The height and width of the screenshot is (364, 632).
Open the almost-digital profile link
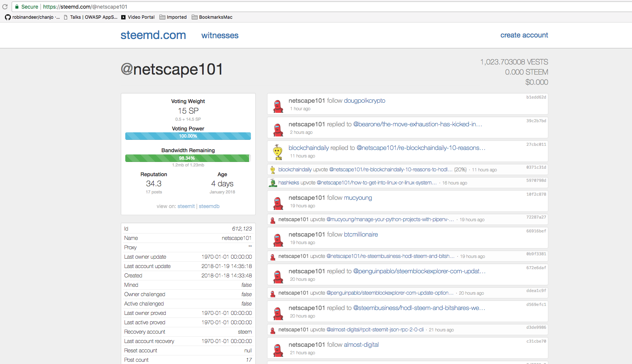point(361,345)
